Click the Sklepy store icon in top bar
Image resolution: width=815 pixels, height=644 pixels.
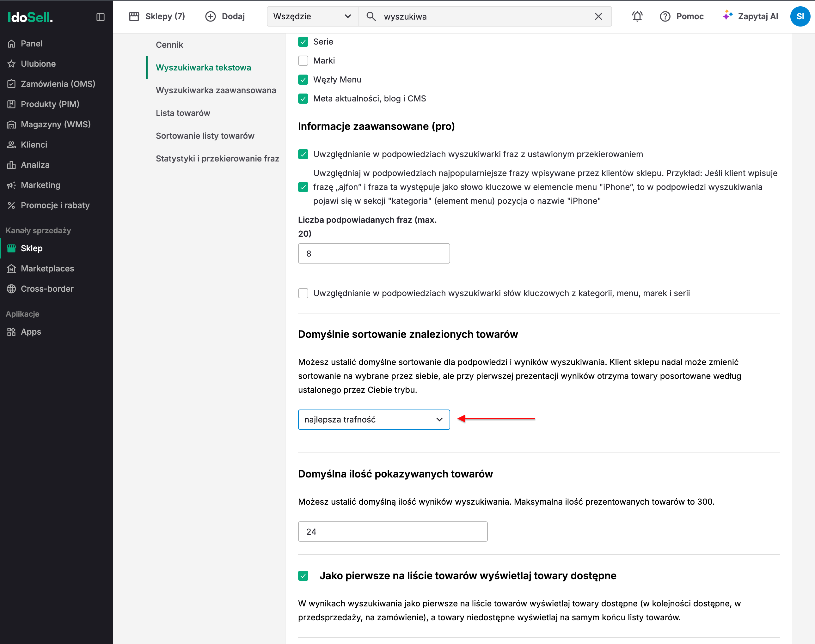134,16
